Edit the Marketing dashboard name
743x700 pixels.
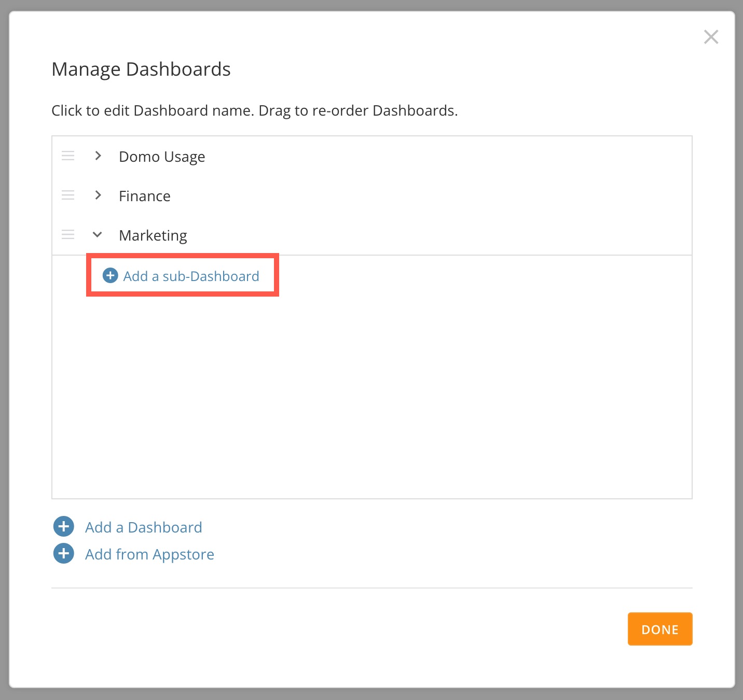[x=153, y=235]
